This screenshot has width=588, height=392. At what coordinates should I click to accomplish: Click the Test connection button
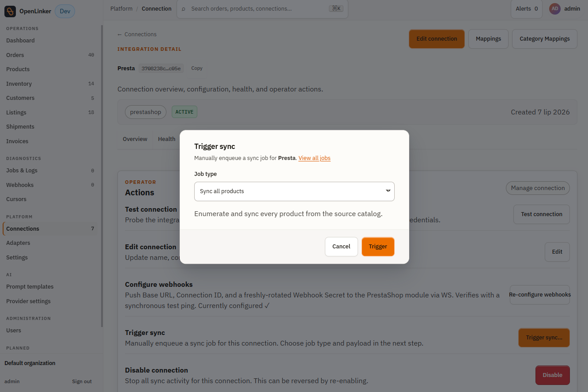[x=542, y=214]
